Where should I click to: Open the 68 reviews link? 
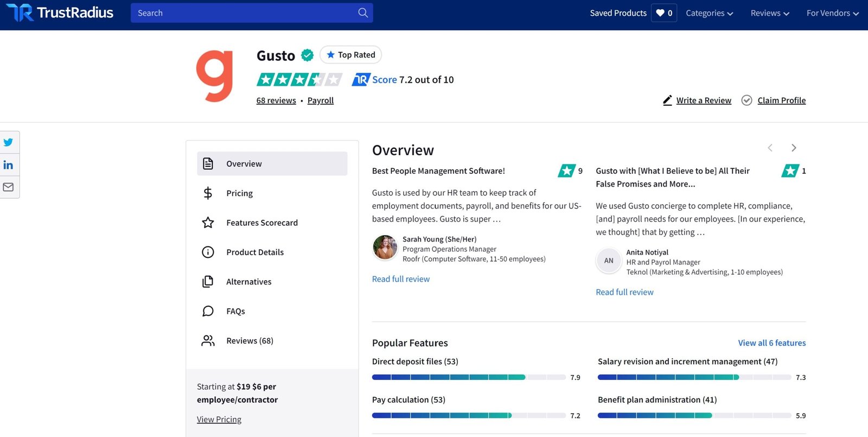click(x=276, y=100)
